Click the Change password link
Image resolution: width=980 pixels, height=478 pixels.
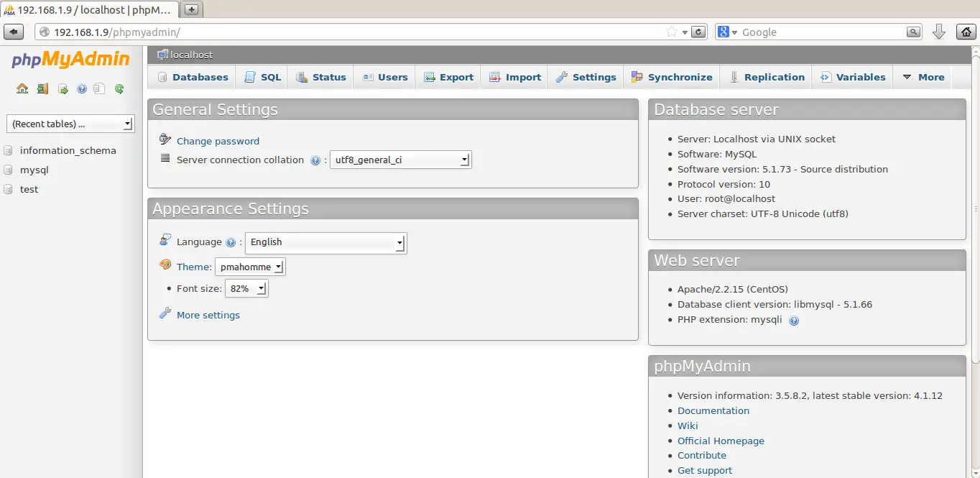(x=218, y=141)
